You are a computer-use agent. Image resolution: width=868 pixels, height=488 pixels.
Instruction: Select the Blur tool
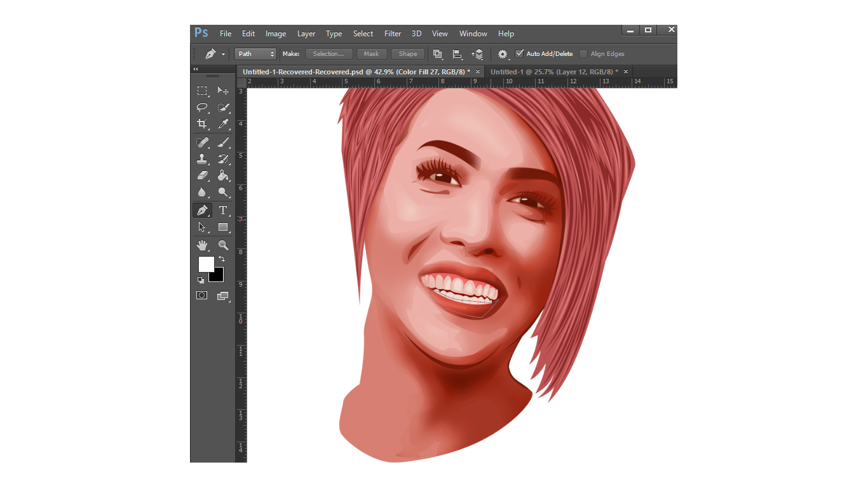coord(202,192)
